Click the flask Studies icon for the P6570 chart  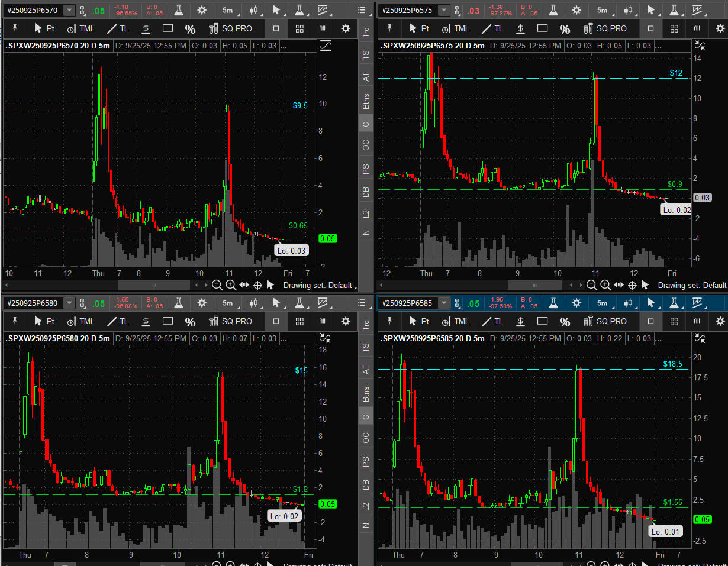tap(179, 10)
